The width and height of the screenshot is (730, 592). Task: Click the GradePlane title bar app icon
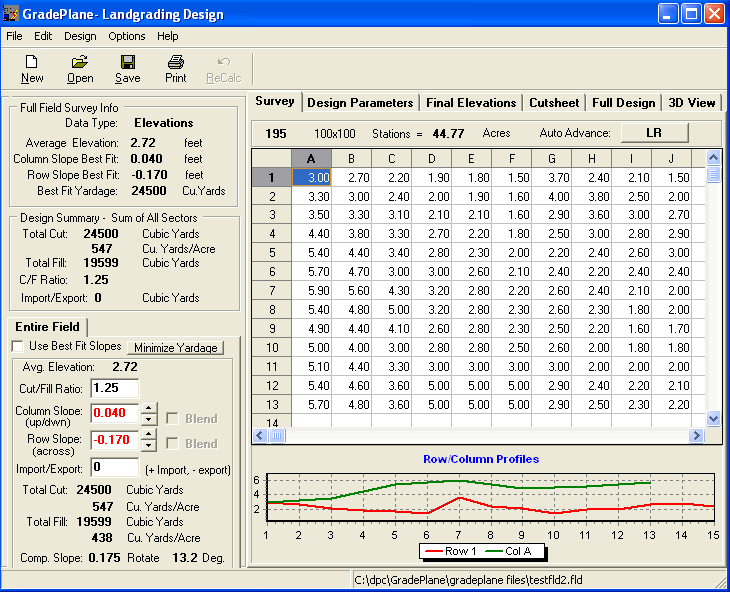[x=13, y=14]
